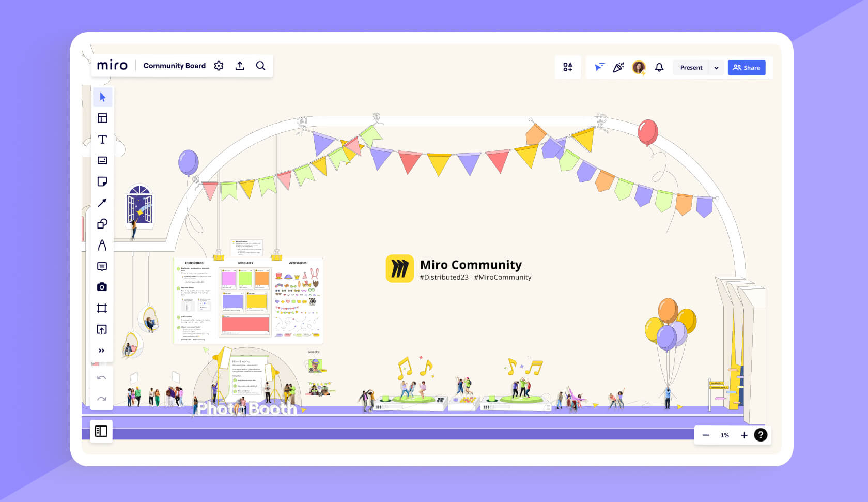Click the blue Share button
The height and width of the screenshot is (502, 868).
746,67
